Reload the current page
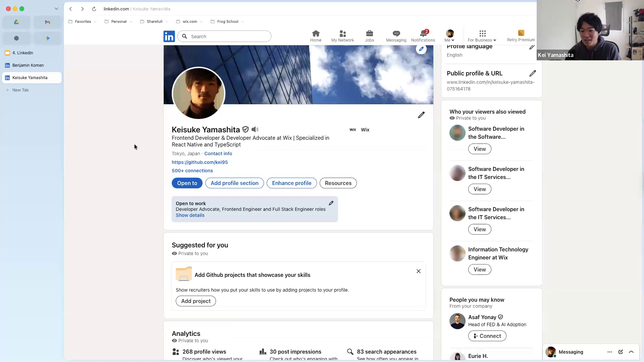Screen dimensions: 644x362 pos(94,9)
